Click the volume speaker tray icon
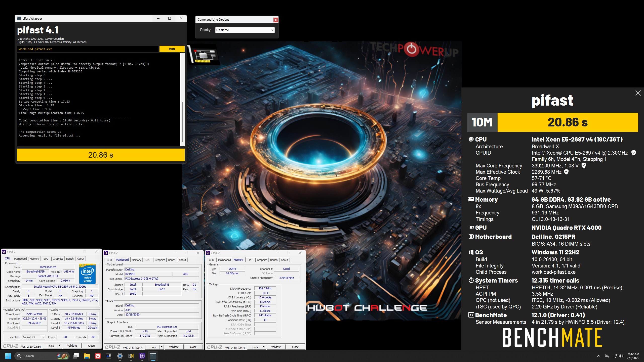Image resolution: width=644 pixels, height=362 pixels. pyautogui.click(x=621, y=356)
